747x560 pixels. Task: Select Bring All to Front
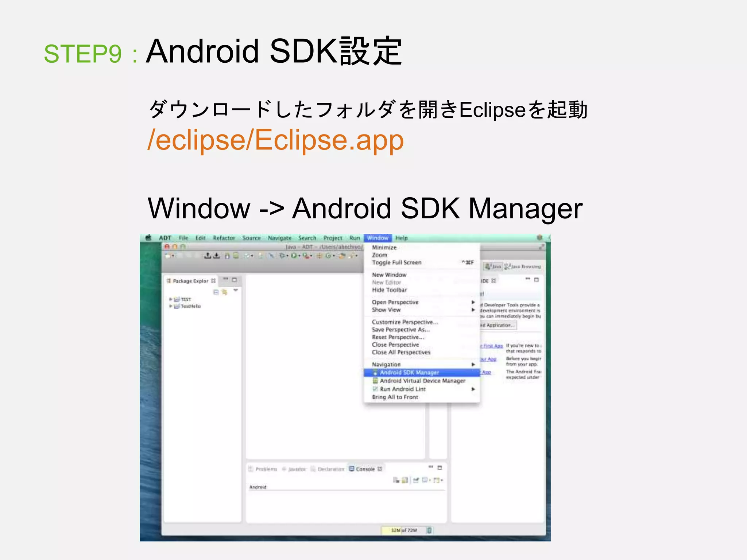coord(422,397)
